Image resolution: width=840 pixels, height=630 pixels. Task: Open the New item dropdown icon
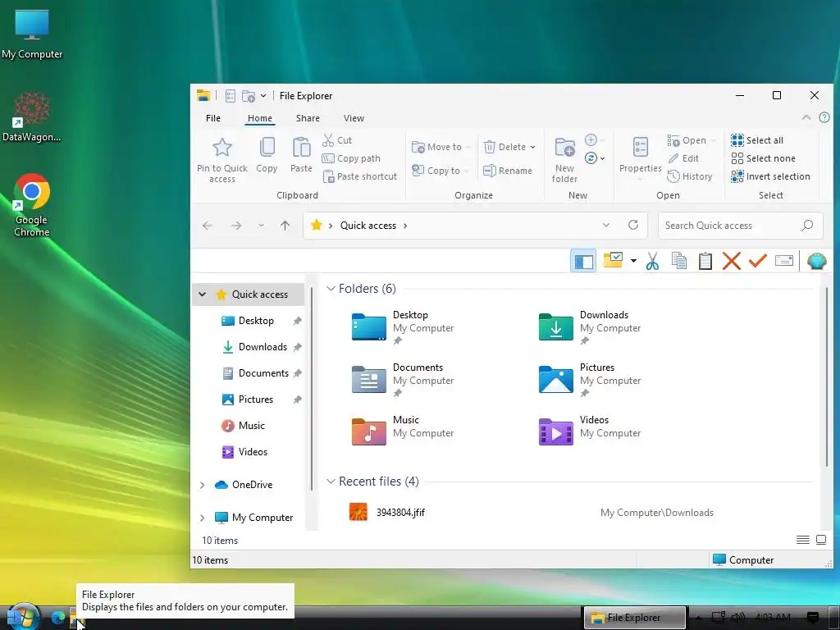click(594, 139)
